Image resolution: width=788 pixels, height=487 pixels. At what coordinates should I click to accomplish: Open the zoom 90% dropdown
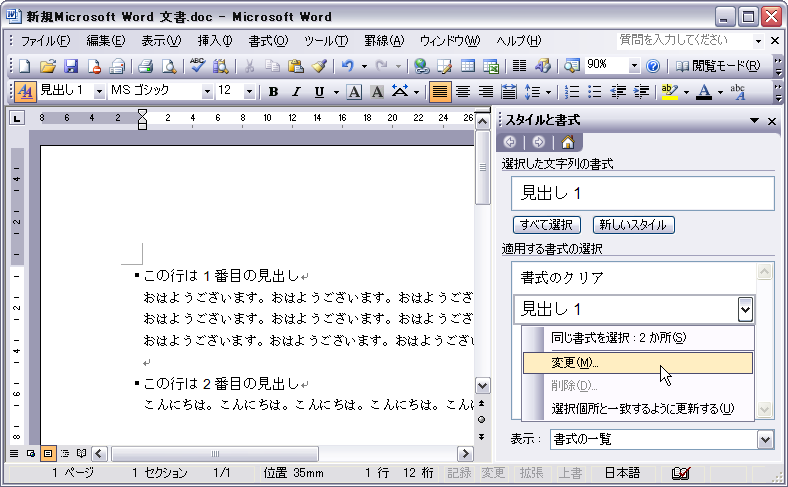pyautogui.click(x=634, y=66)
